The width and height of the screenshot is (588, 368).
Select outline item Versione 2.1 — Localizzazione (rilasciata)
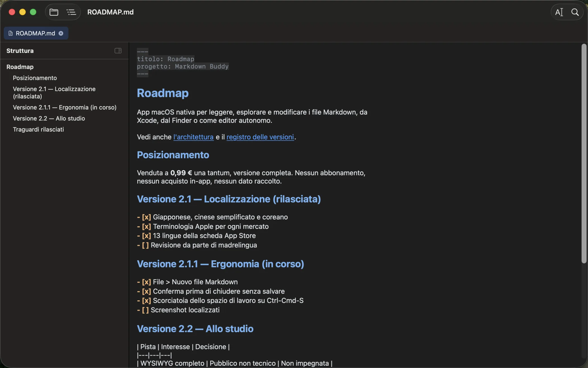click(54, 93)
